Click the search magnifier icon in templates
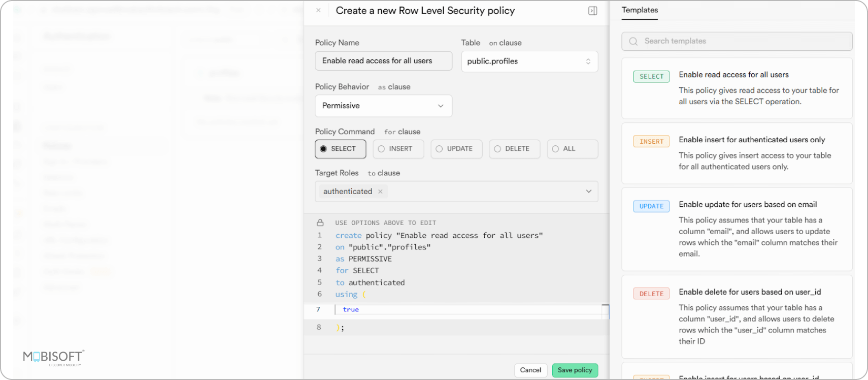The width and height of the screenshot is (868, 380). (x=633, y=41)
